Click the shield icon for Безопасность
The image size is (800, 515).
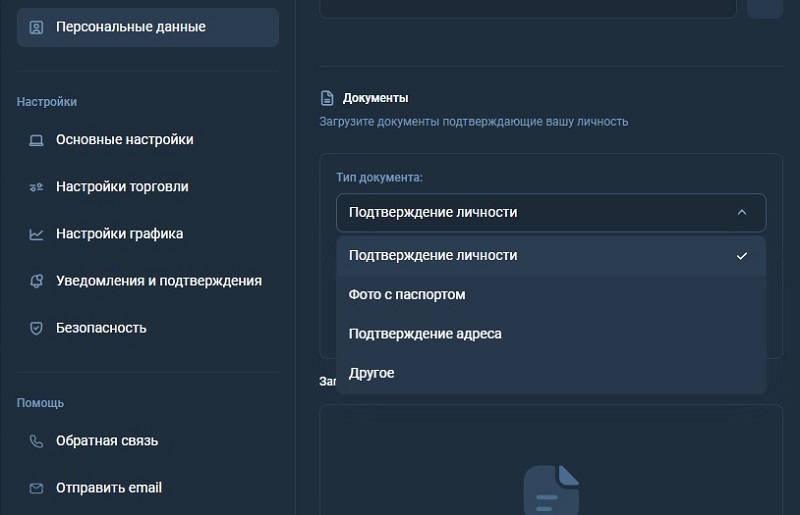(36, 328)
